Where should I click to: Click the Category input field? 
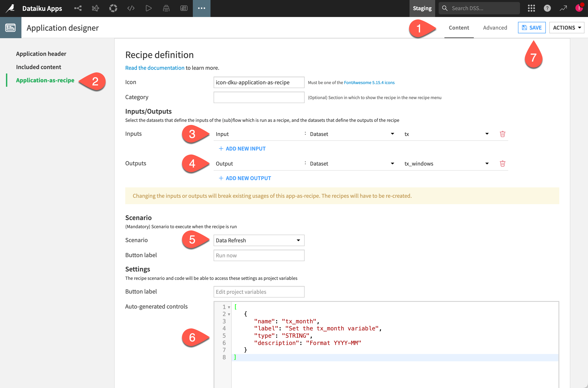pos(259,97)
